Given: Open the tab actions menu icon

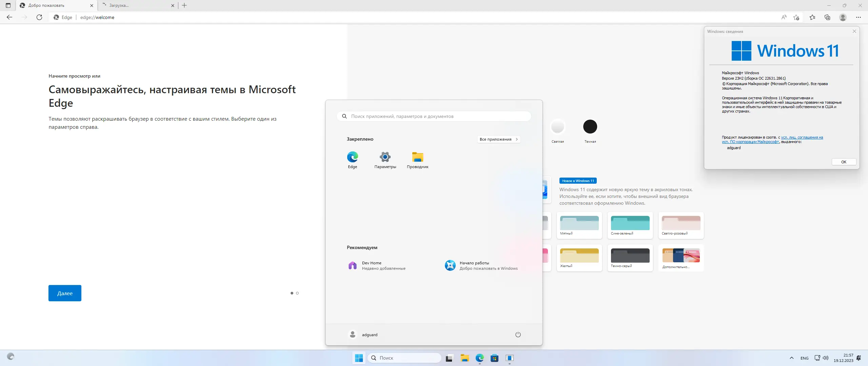Looking at the screenshot, I should (x=8, y=5).
